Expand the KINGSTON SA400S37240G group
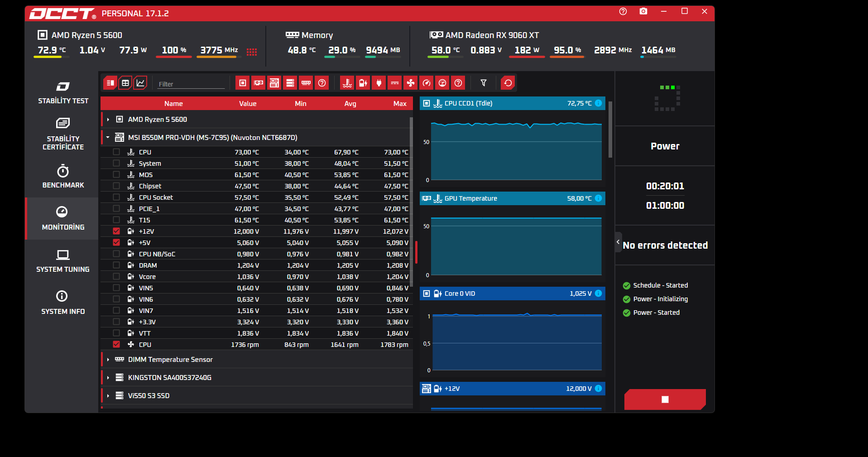This screenshot has width=868, height=457. click(108, 378)
